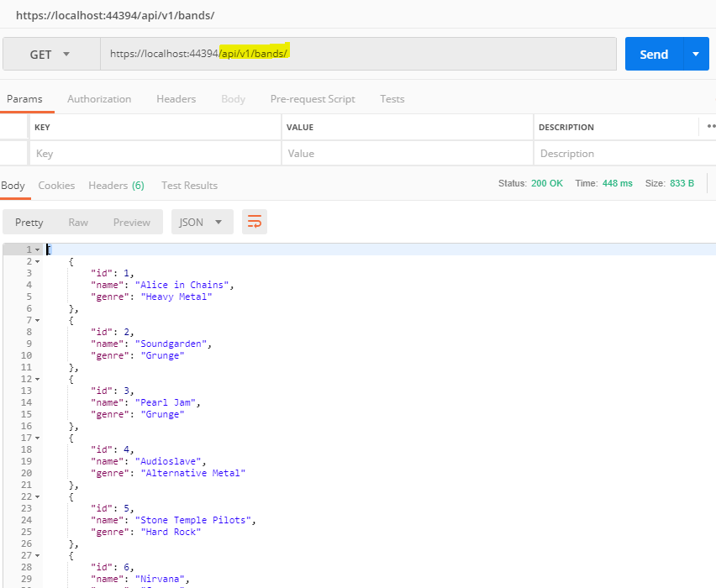Open the Send options arrow dropdown
Viewport: 716px width, 588px height.
pyautogui.click(x=696, y=55)
